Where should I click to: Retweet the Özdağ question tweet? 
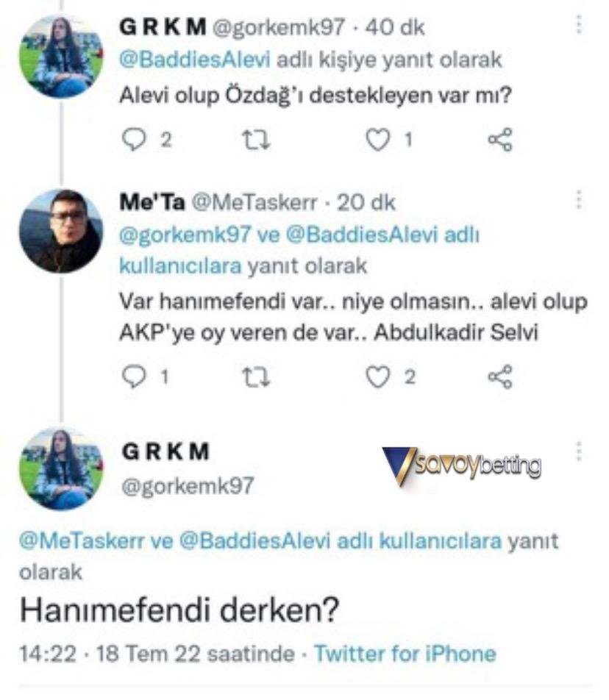pos(256,140)
